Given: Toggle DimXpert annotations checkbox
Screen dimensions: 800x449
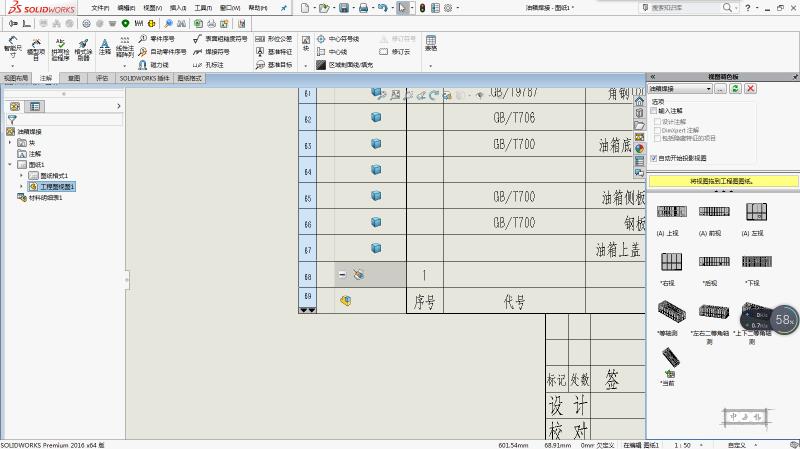Looking at the screenshot, I should pos(658,130).
